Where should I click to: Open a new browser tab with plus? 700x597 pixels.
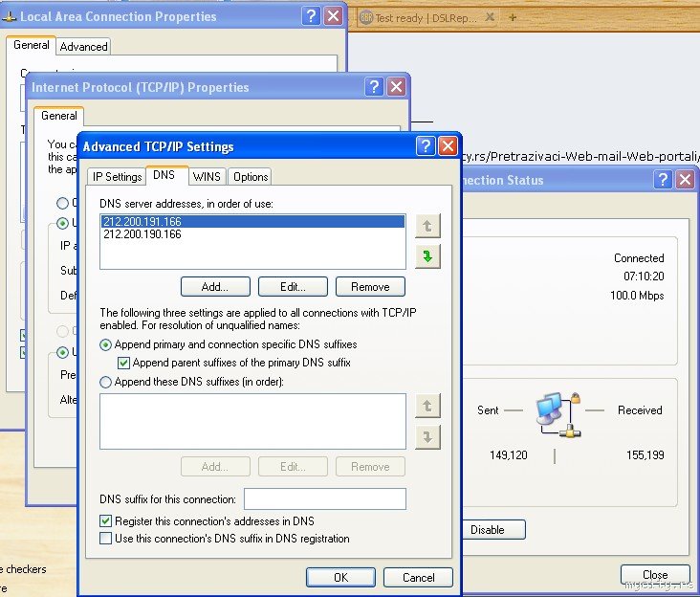[x=513, y=17]
